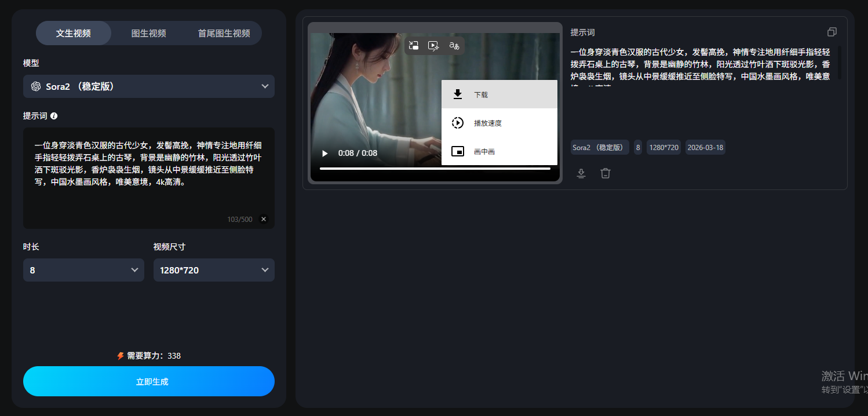The image size is (868, 416).
Task: Select the 文生视频 tab
Action: click(74, 33)
